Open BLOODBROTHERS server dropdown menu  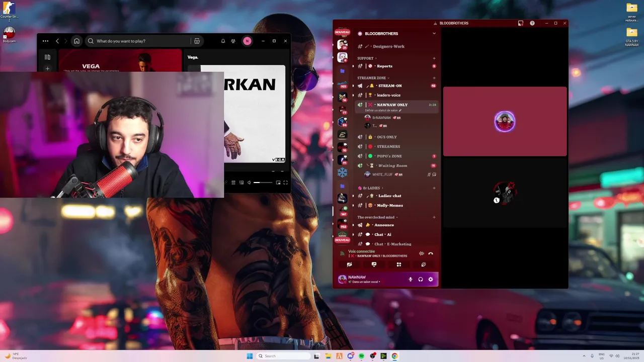tap(434, 34)
